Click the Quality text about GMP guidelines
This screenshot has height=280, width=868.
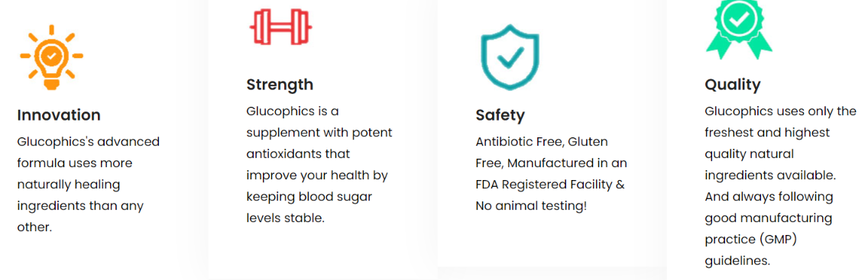click(781, 185)
